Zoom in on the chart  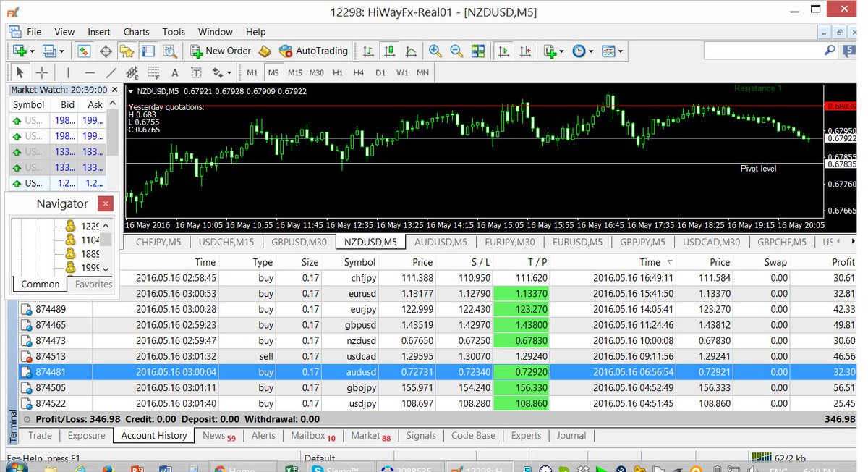(x=434, y=51)
